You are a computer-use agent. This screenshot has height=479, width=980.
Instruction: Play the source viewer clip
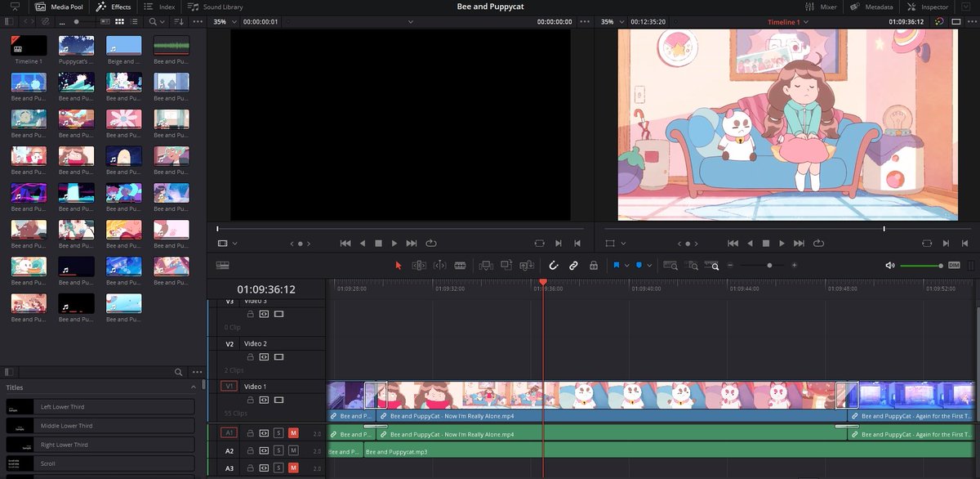(x=394, y=243)
